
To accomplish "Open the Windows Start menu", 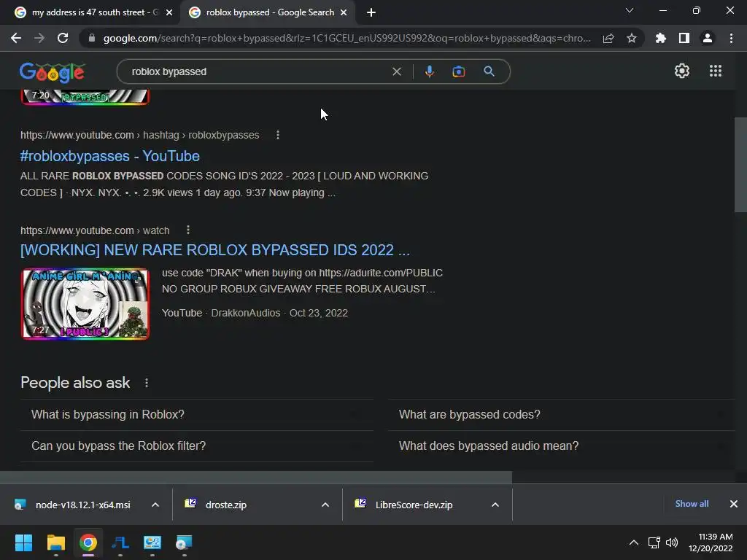I will click(23, 542).
